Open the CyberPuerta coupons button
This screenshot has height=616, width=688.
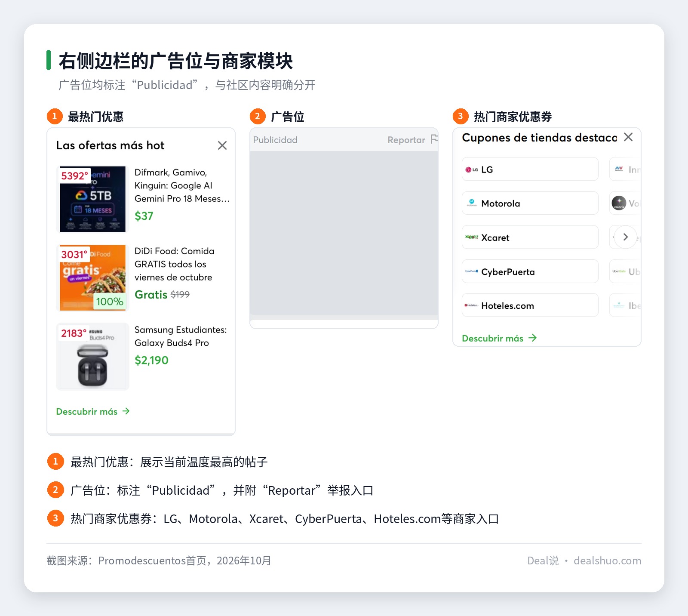[x=530, y=271]
